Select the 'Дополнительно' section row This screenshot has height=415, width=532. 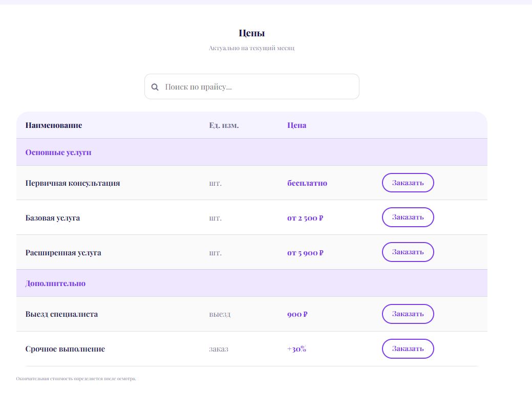click(252, 283)
